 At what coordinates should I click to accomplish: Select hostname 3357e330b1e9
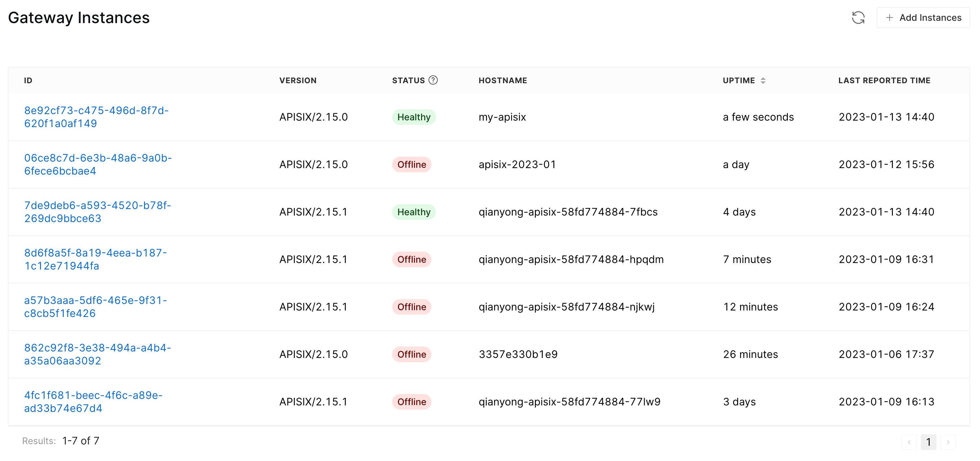point(518,354)
